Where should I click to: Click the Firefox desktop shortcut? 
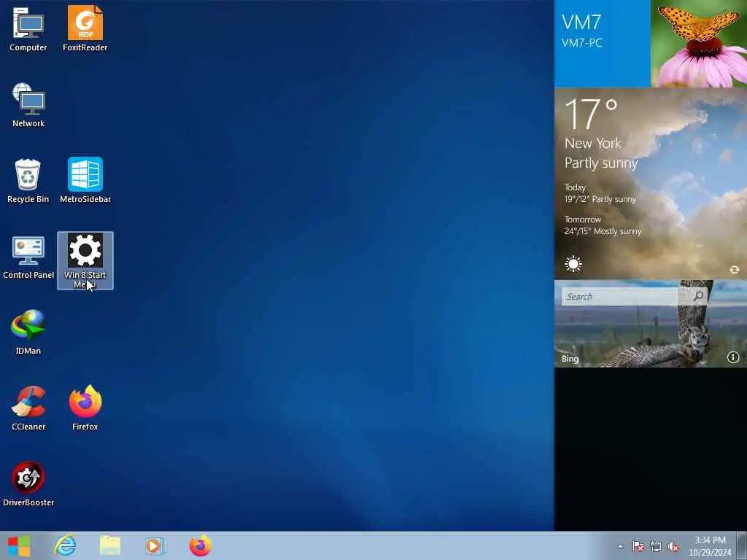(x=85, y=408)
